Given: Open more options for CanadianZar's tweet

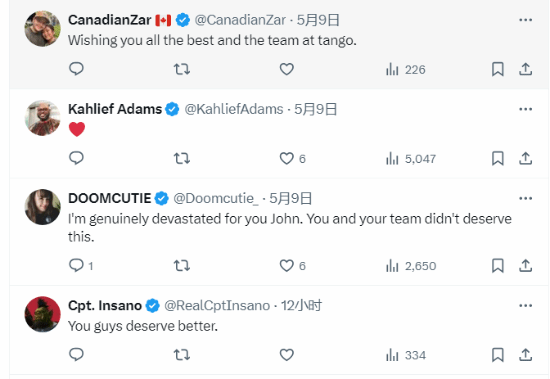Looking at the screenshot, I should [x=525, y=20].
